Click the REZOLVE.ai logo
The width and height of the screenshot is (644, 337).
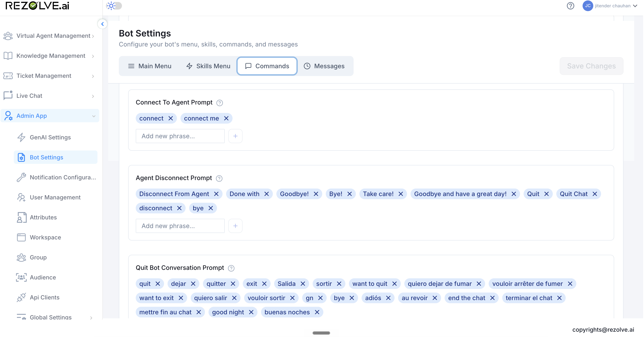(38, 6)
